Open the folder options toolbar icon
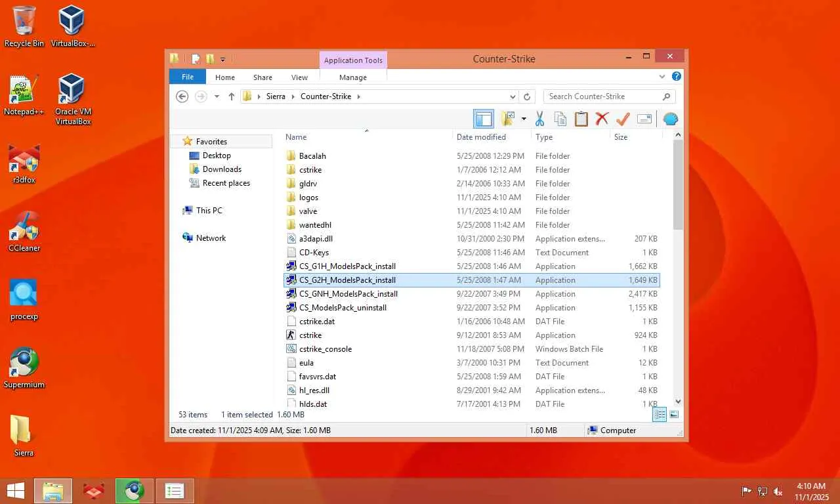This screenshot has height=504, width=840. point(507,119)
